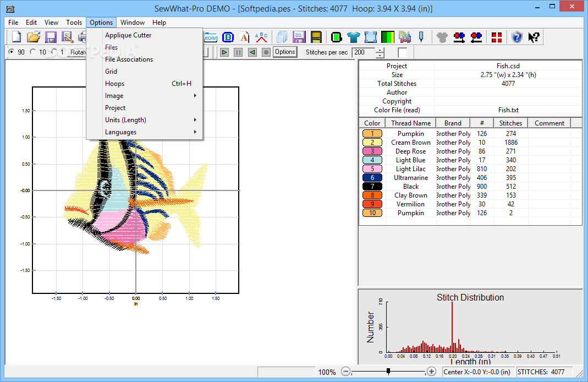Image resolution: width=588 pixels, height=382 pixels.
Task: Pause the stitch simulation
Action: point(238,52)
